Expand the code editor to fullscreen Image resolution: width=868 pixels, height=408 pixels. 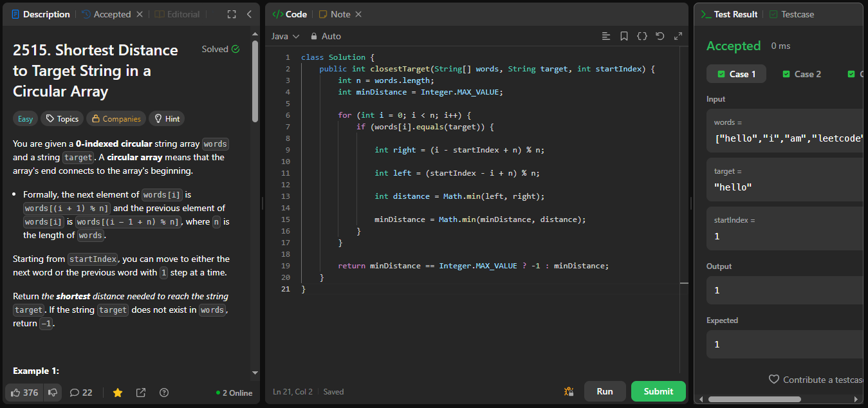[678, 36]
